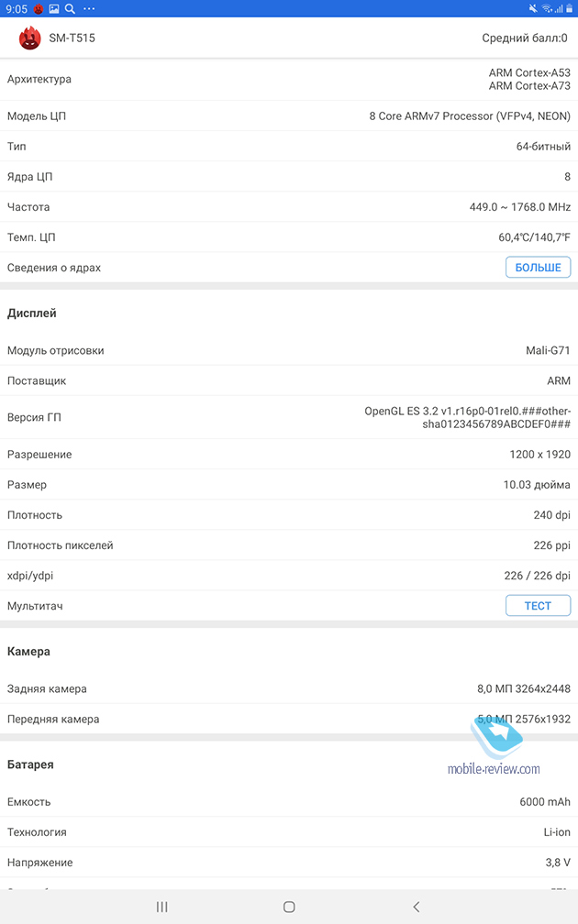Tap the AnTuTu notification icon in status bar
The width and height of the screenshot is (578, 924).
pos(39,8)
